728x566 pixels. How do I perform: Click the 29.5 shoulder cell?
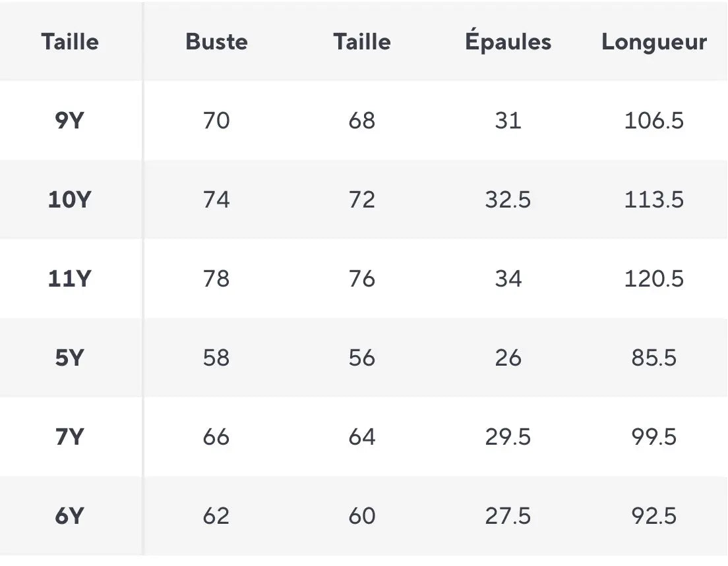508,437
